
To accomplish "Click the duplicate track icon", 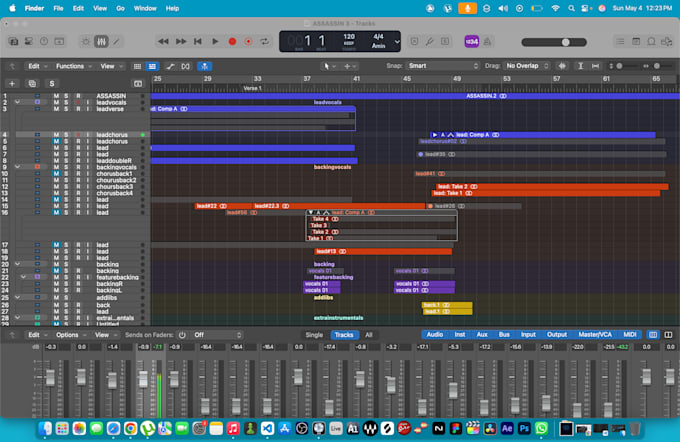I will 32,84.
